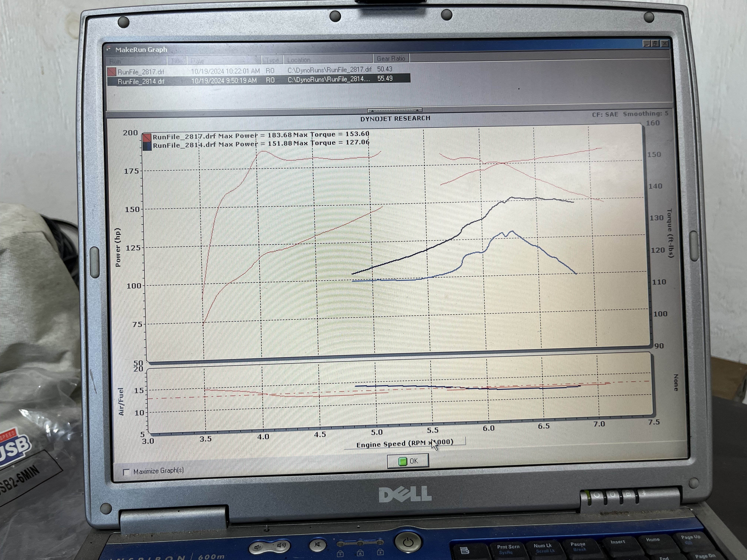Click the blue legend swatch in the graph
747x560 pixels.
point(147,146)
